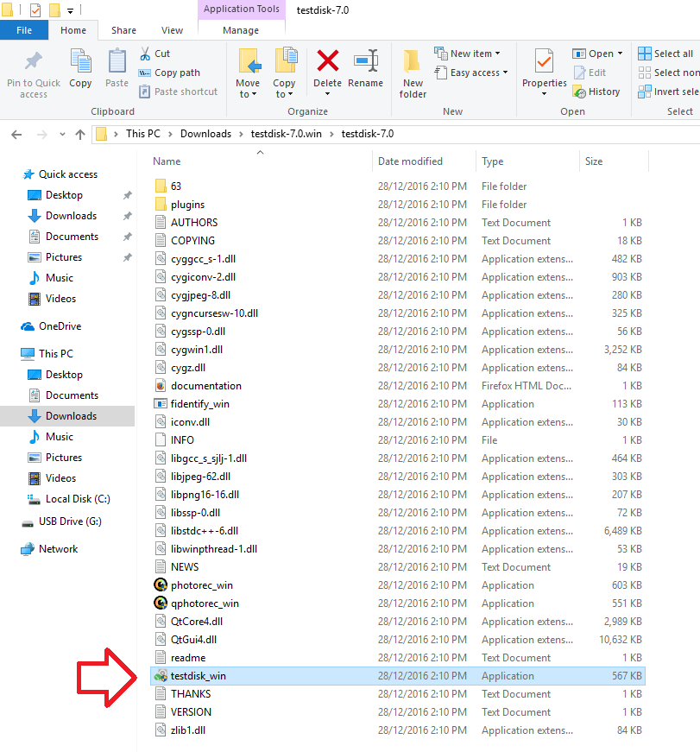Screen dimensions: 700x752
Task: Click the Copy path icon
Action: [145, 73]
